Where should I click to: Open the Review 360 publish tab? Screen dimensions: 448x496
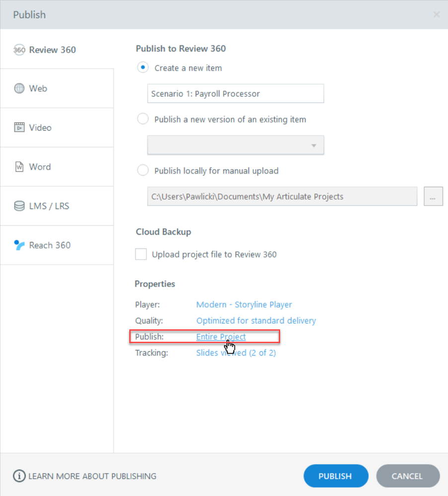coord(57,50)
